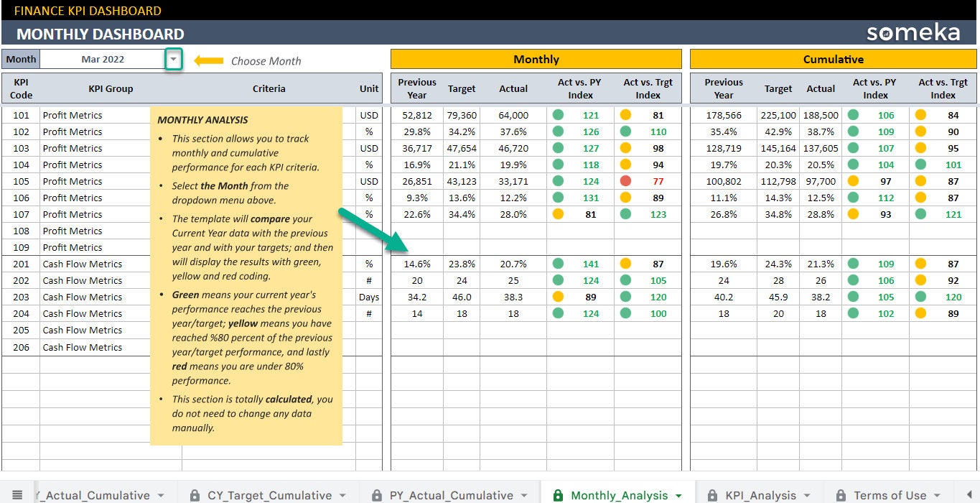
Task: Click yellow dot beside cumulative index 93
Action: pyautogui.click(x=854, y=214)
